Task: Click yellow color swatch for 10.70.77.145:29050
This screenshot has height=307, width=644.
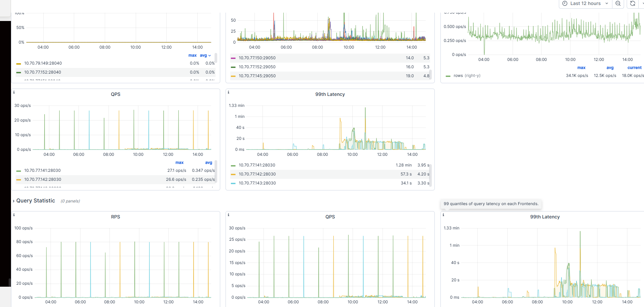Action: tap(233, 76)
